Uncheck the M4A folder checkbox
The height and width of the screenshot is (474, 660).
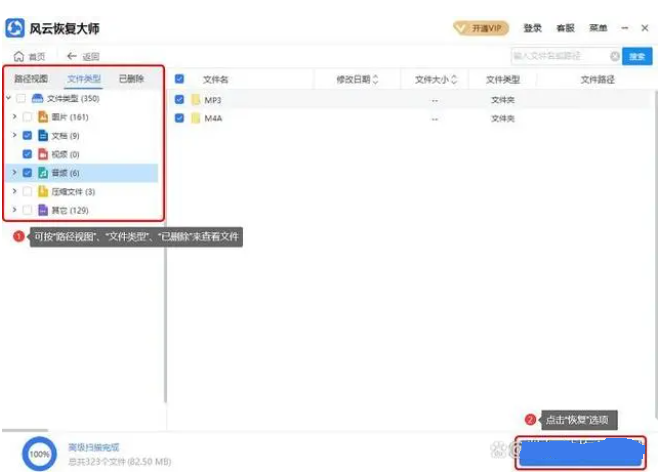(179, 118)
